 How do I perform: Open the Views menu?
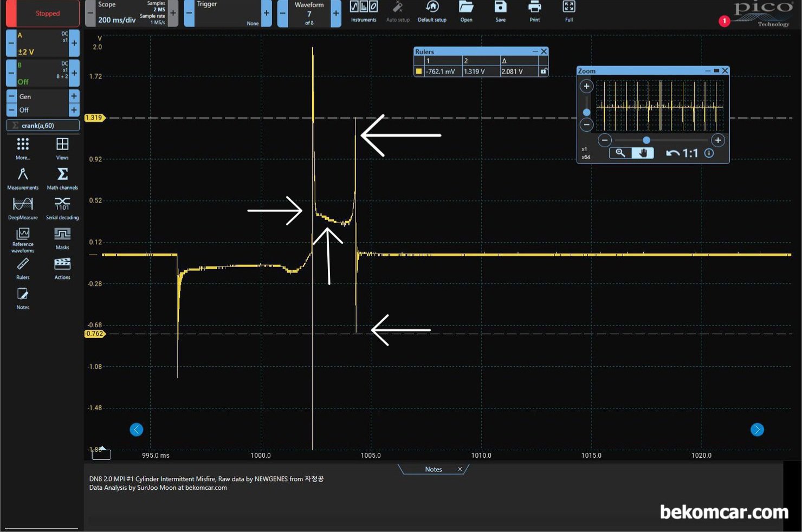(62, 149)
